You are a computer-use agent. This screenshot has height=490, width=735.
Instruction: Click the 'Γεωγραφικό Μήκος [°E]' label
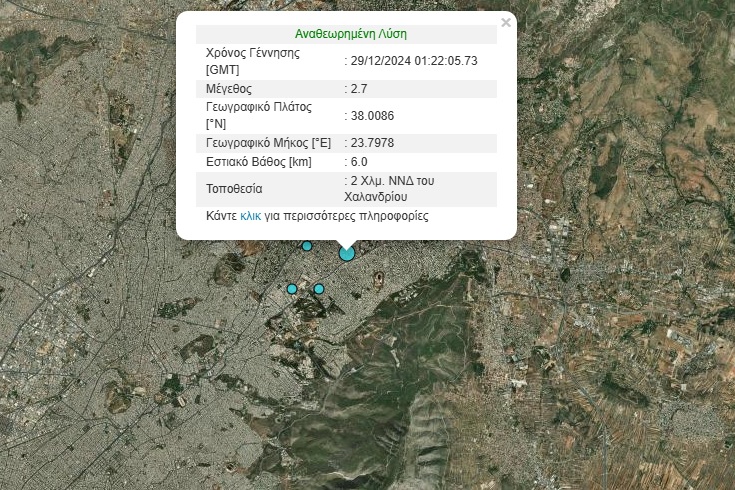tap(268, 143)
